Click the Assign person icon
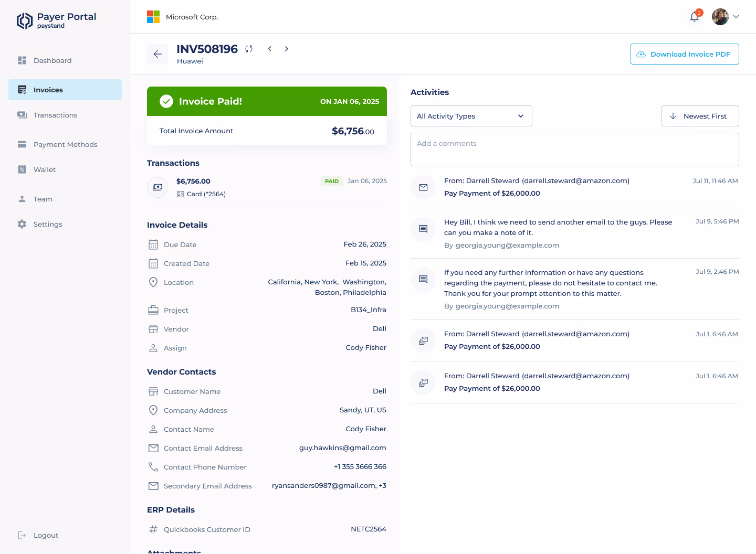756x554 pixels. [153, 348]
